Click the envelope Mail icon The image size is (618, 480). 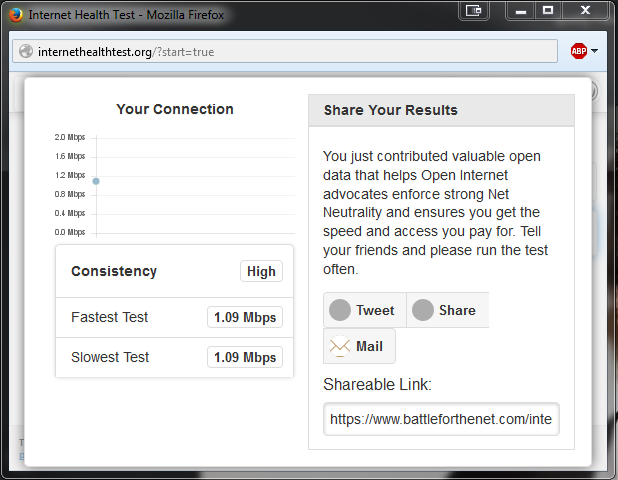point(340,346)
